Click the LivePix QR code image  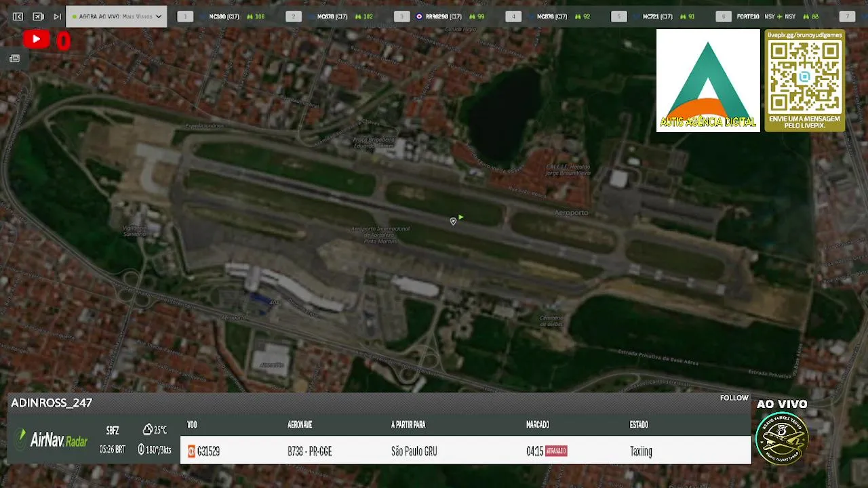click(804, 76)
